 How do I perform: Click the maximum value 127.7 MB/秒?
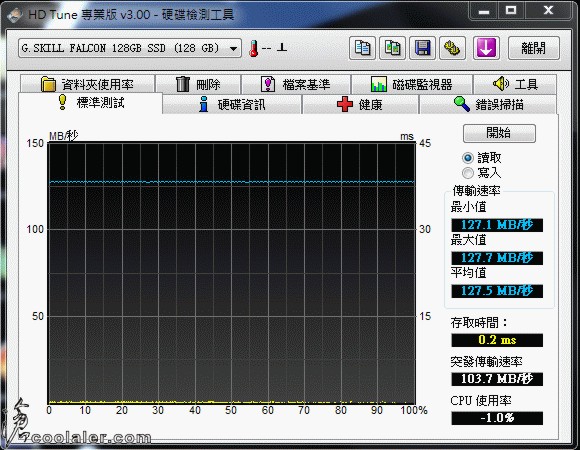point(497,258)
